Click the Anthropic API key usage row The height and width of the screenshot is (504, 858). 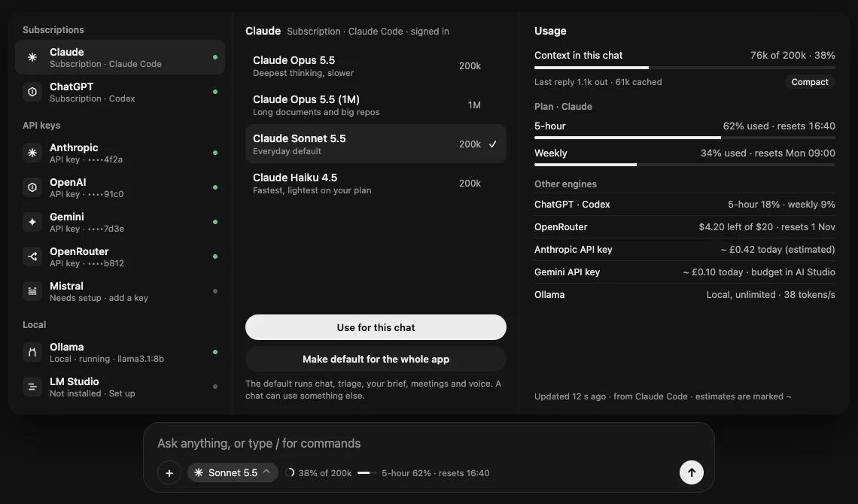[685, 249]
